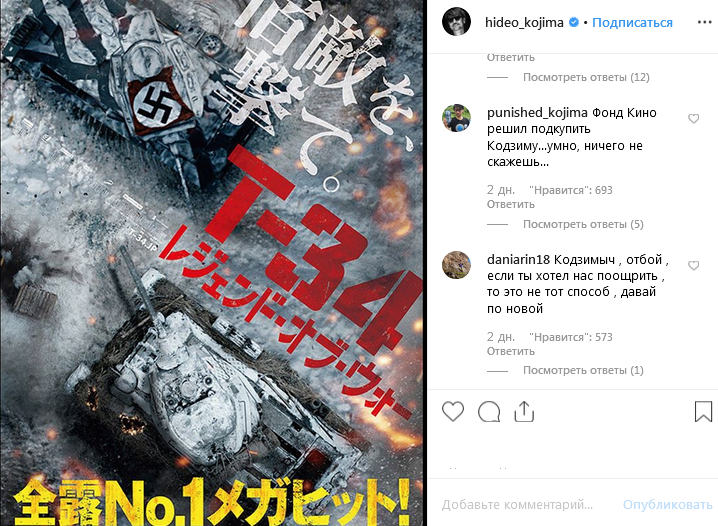The height and width of the screenshot is (526, 718).
Task: Reply to daniarin18's comment via Ответить
Action: coord(511,351)
